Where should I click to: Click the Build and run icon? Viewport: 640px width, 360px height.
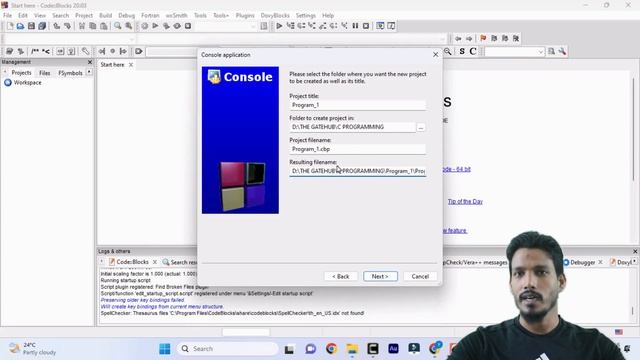[x=166, y=26]
